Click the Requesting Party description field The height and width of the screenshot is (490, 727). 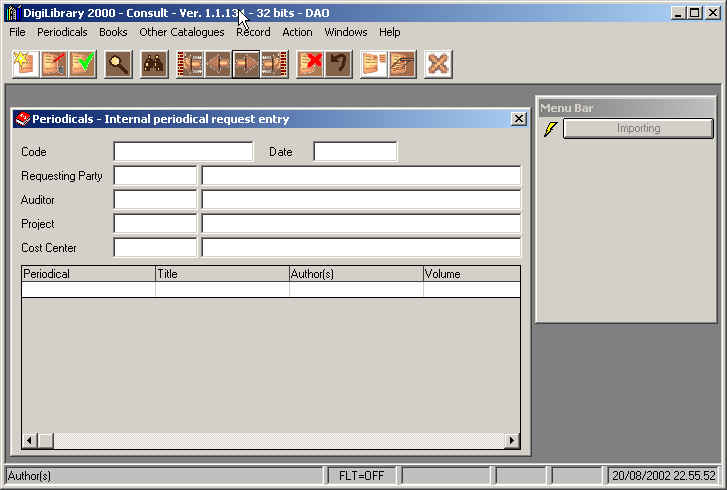click(x=361, y=176)
